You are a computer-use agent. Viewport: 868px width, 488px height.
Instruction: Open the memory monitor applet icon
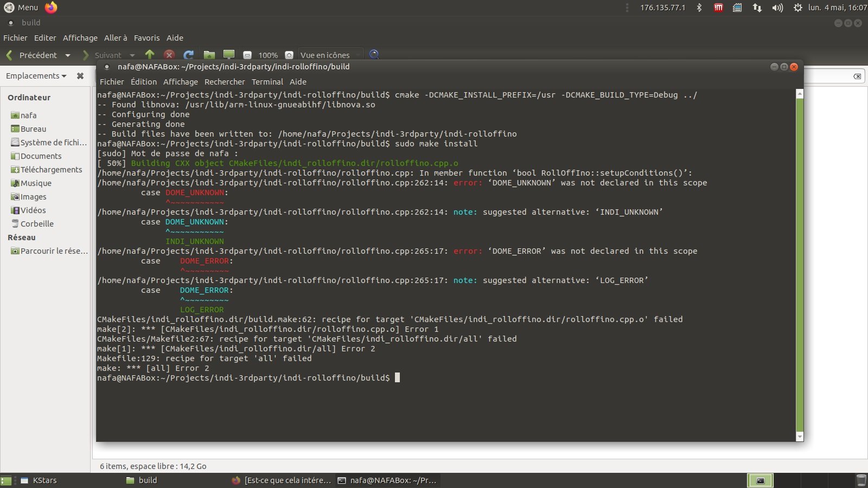point(737,8)
